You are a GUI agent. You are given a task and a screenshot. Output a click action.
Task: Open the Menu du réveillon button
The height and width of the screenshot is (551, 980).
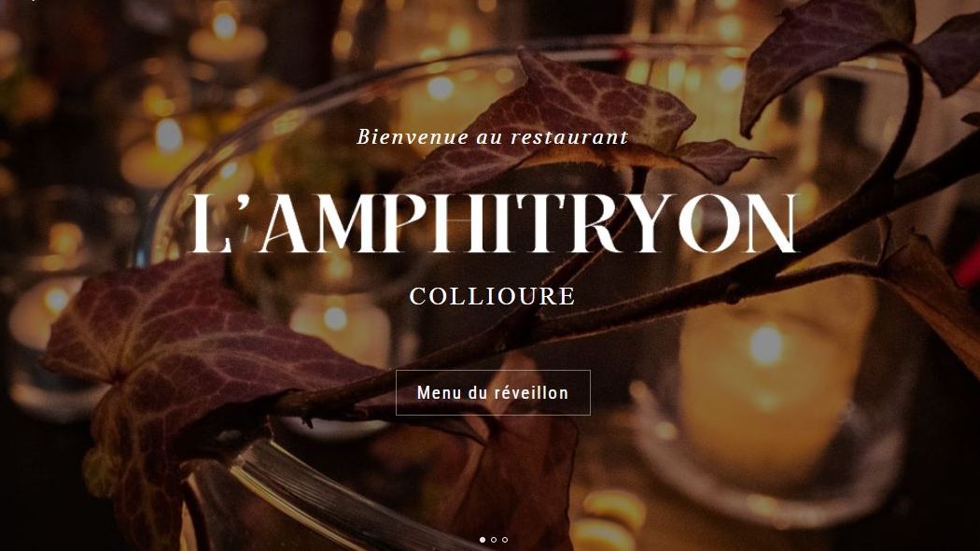tap(493, 393)
